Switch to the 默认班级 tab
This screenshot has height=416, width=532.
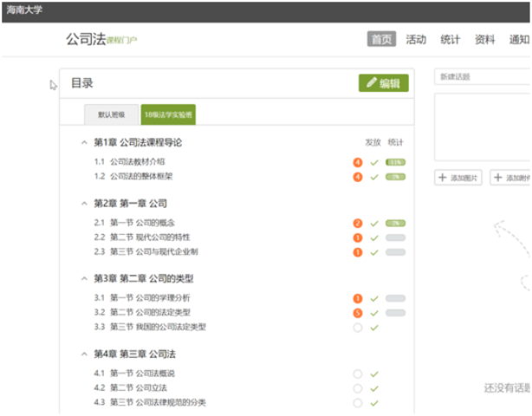pos(111,114)
